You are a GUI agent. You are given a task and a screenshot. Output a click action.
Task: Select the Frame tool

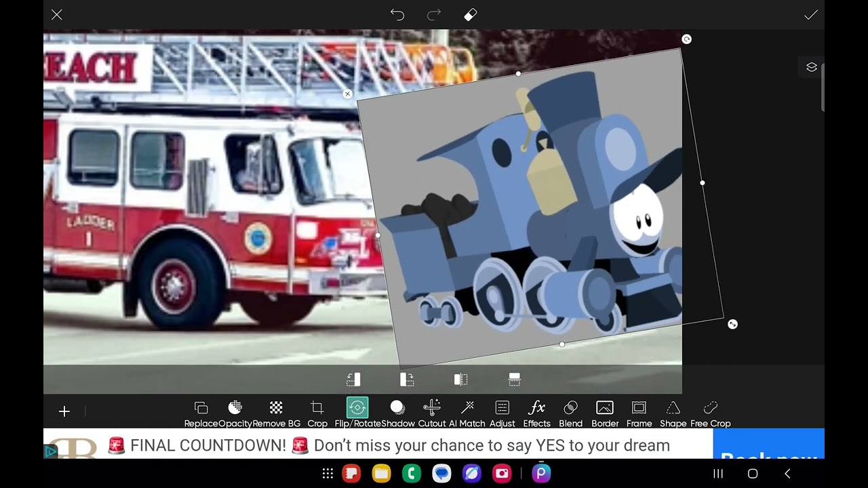[639, 413]
